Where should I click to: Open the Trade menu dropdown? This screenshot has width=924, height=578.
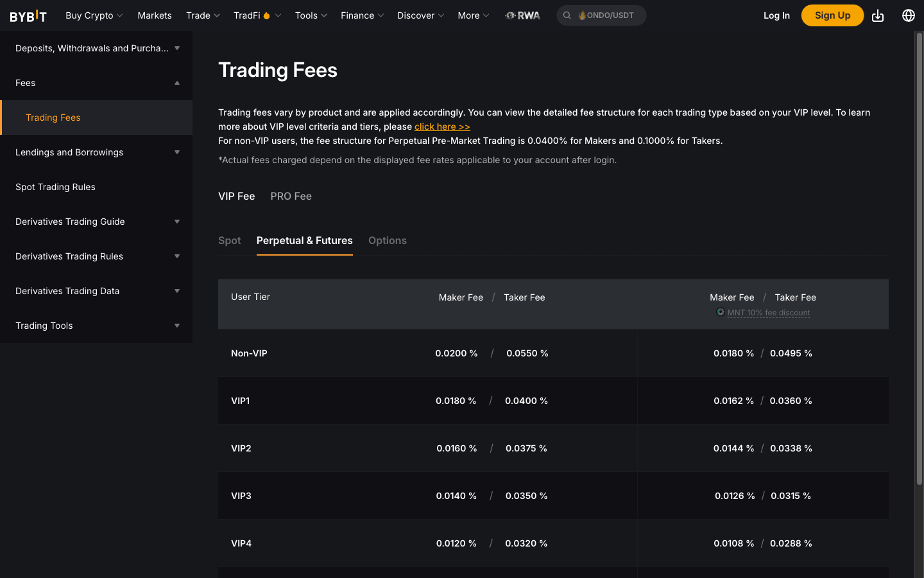203,15
